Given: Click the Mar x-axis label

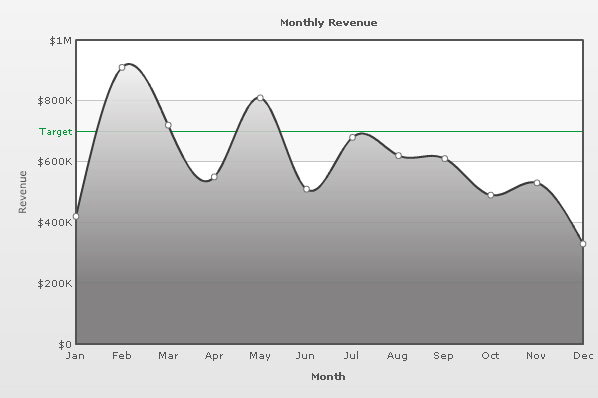Looking at the screenshot, I should [x=168, y=356].
